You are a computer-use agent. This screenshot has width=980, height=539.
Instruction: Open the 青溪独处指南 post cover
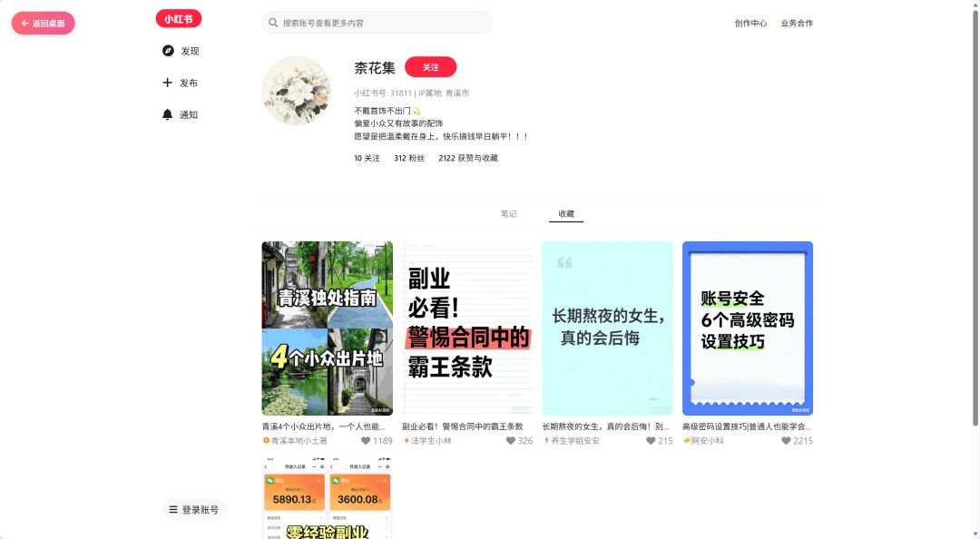pyautogui.click(x=328, y=328)
